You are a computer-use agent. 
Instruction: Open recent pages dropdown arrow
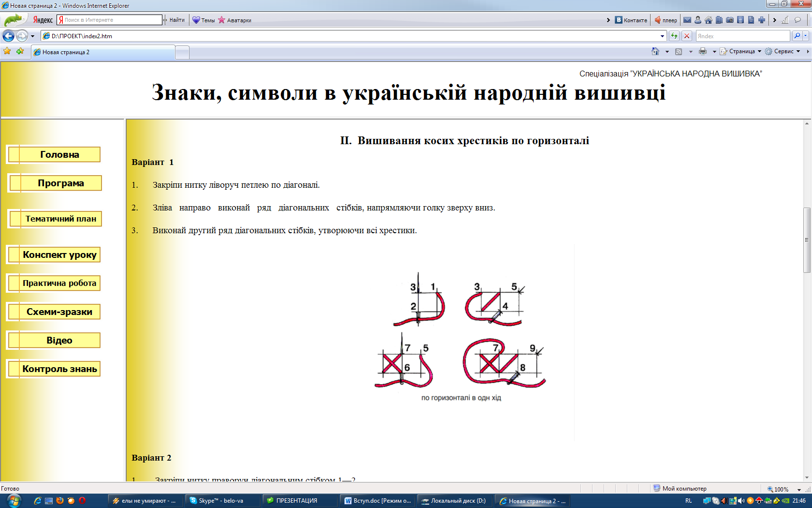click(x=32, y=36)
